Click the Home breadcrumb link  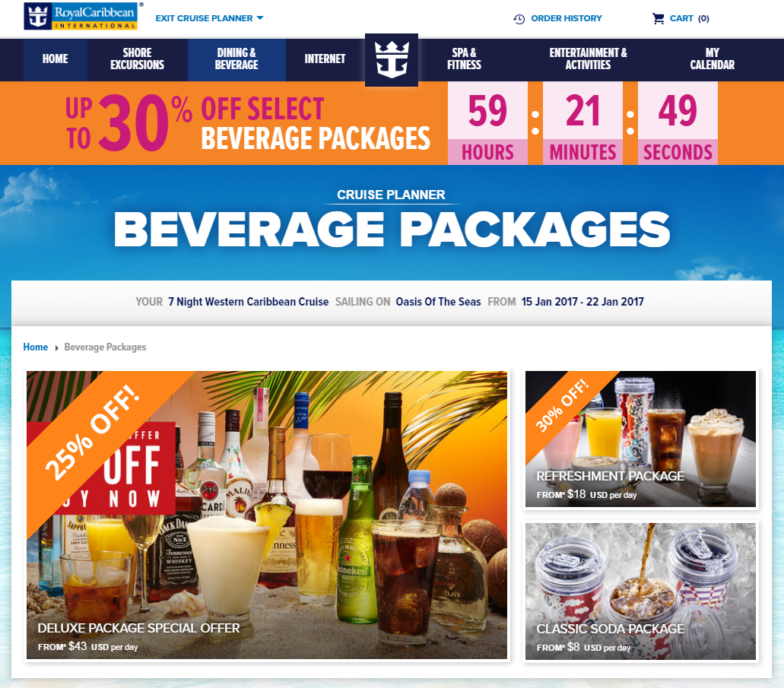(x=36, y=347)
